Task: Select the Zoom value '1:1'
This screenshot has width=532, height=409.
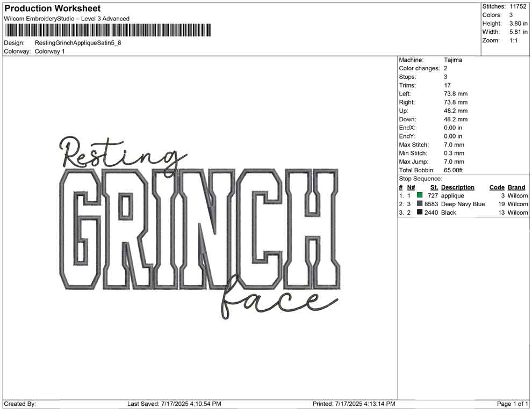Action: click(514, 40)
